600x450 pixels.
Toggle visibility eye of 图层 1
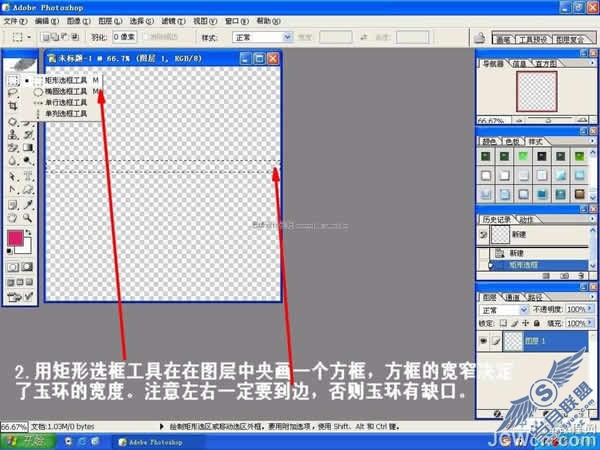pos(483,341)
